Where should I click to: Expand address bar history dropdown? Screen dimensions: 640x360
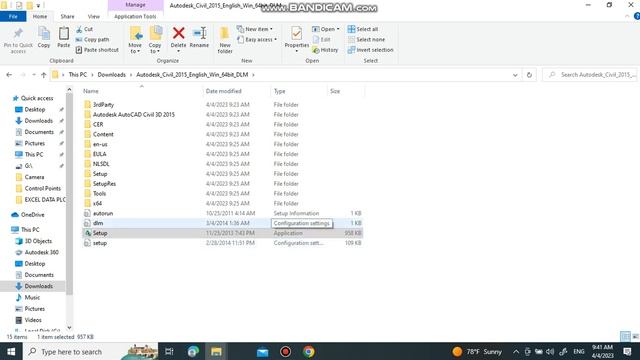tap(515, 75)
